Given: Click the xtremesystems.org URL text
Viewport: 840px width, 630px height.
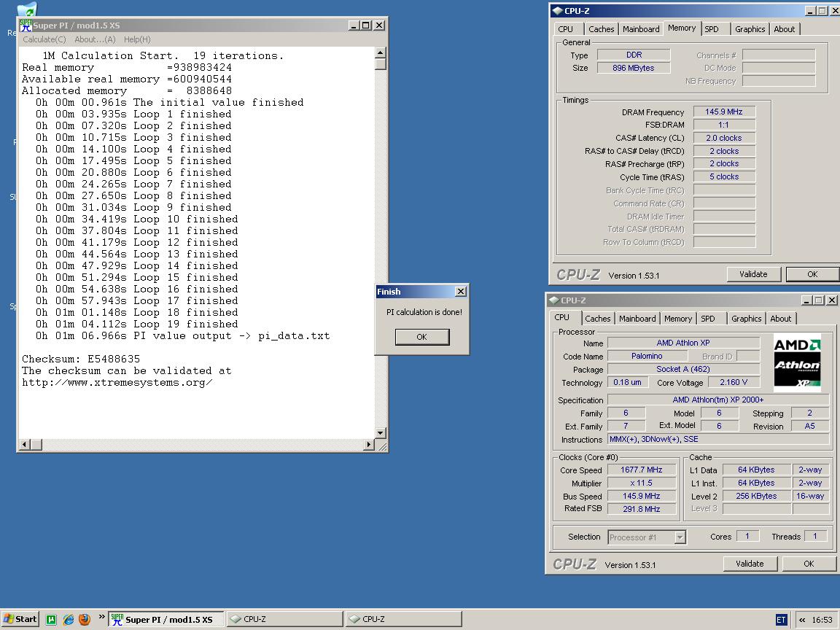Looking at the screenshot, I should pyautogui.click(x=117, y=383).
